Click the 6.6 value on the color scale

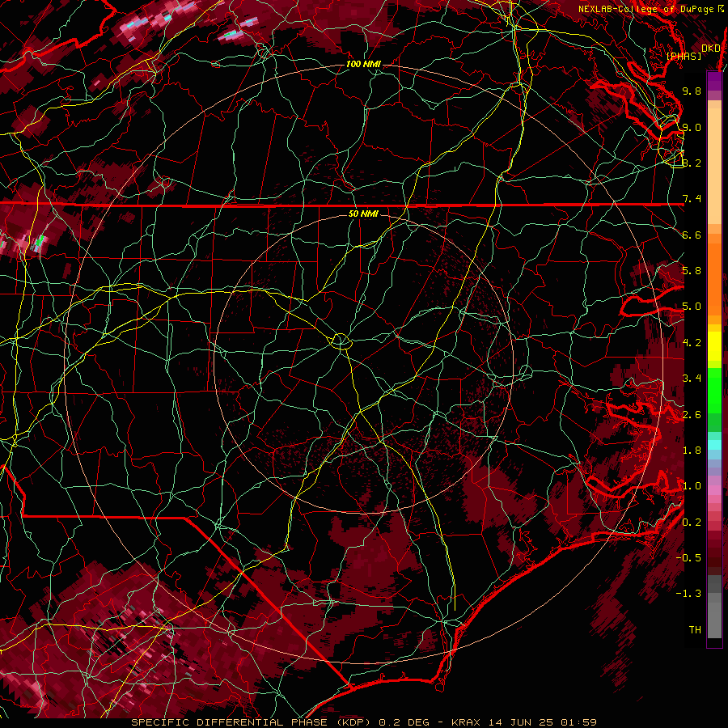[x=692, y=235]
